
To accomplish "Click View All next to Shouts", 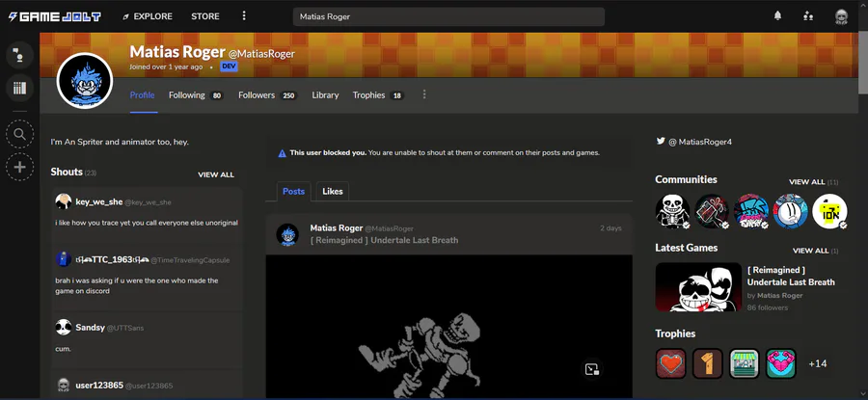I will pos(216,174).
